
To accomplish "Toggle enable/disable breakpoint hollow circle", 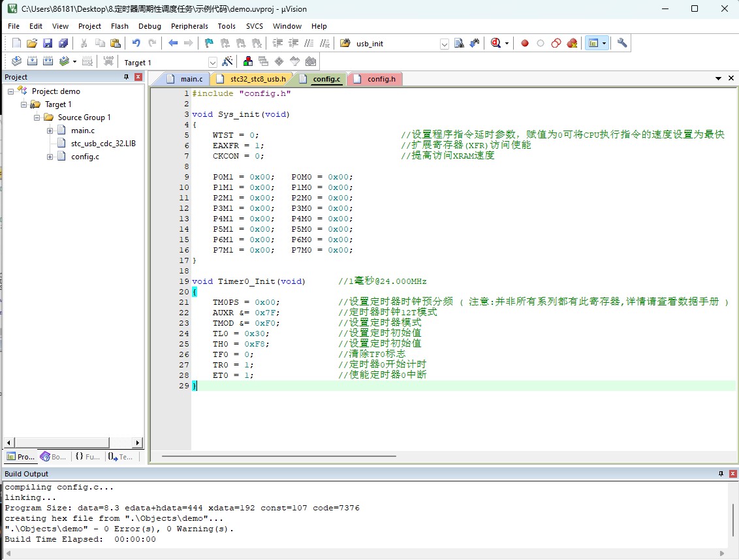I will tap(541, 43).
